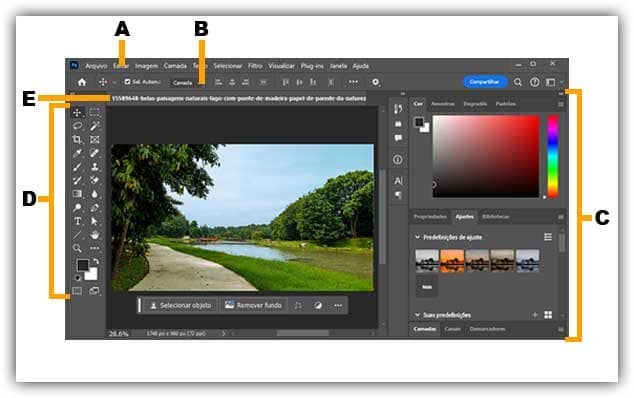Open the Camada auto-select dropdown
The width and height of the screenshot is (634, 398).
[187, 83]
